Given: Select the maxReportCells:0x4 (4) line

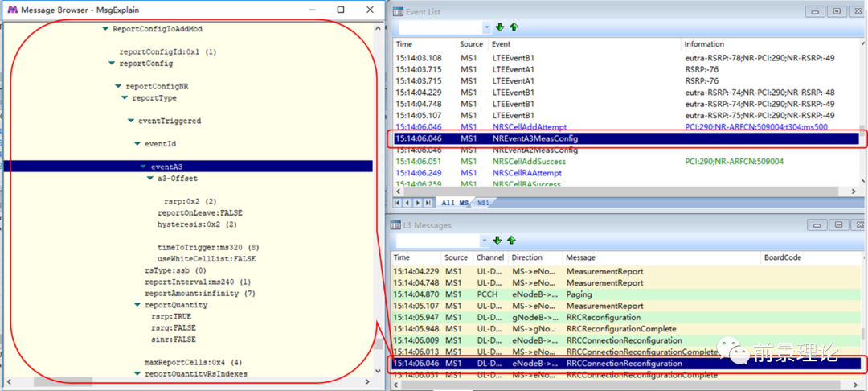Looking at the screenshot, I should [x=193, y=363].
